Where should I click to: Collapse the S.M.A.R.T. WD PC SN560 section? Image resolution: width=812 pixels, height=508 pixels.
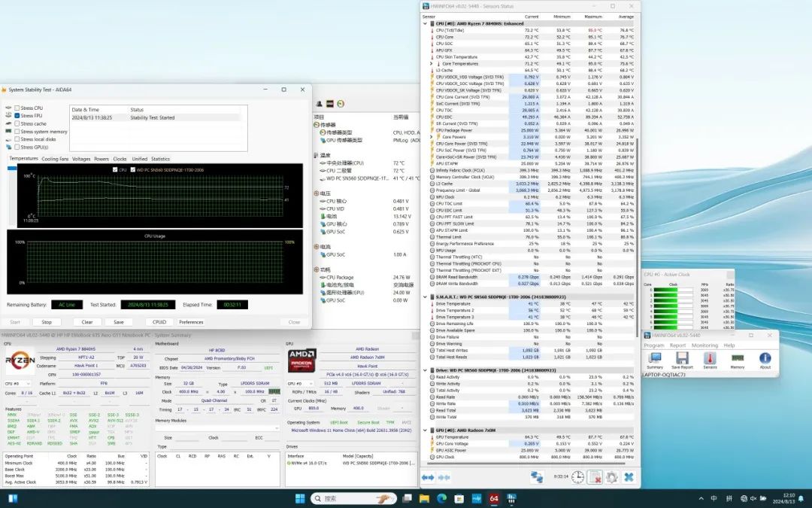[x=426, y=297]
